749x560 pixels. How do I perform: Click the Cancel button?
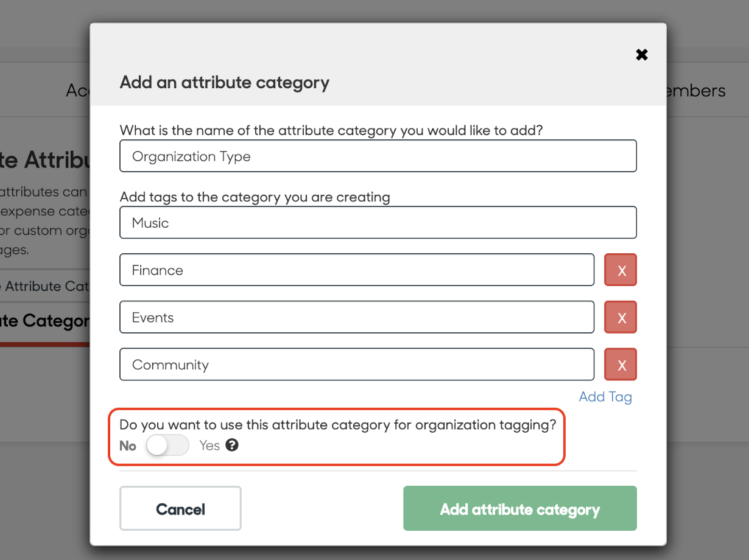pos(180,508)
